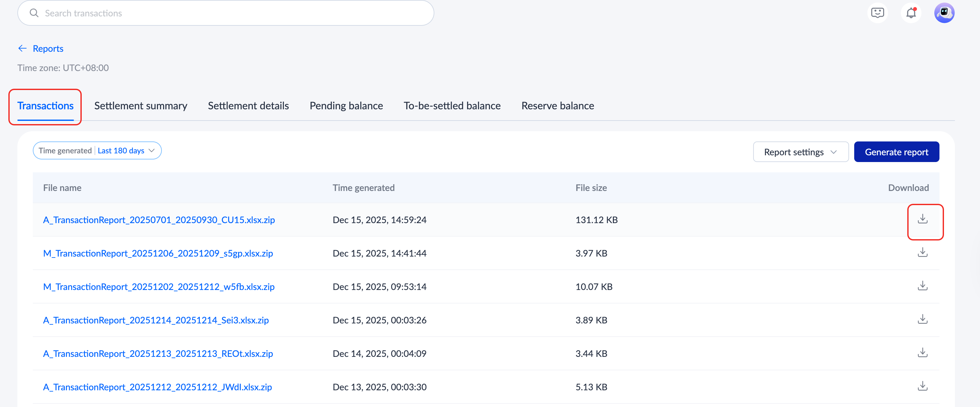The width and height of the screenshot is (980, 407).
Task: Switch to Settlement summary tab
Action: tap(140, 106)
